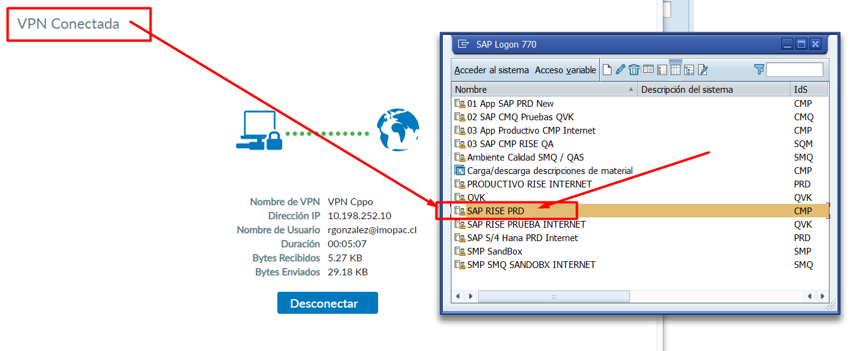This screenshot has height=351, width=868.
Task: Type in the filter search field
Action: click(x=795, y=70)
